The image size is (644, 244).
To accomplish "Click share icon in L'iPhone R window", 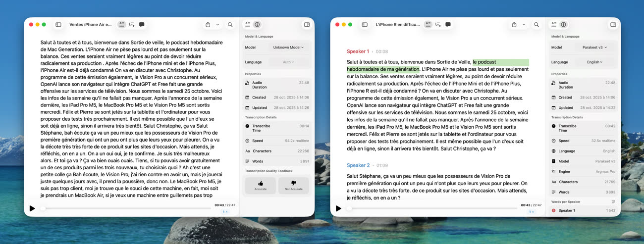I will pyautogui.click(x=514, y=25).
